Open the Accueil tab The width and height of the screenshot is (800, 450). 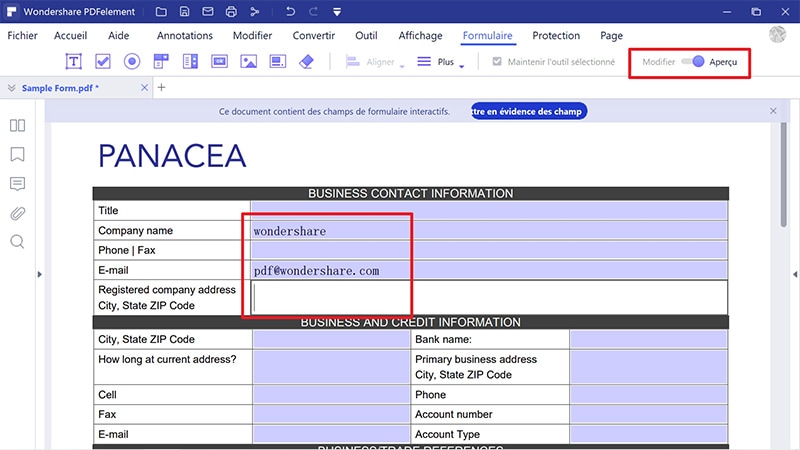70,36
